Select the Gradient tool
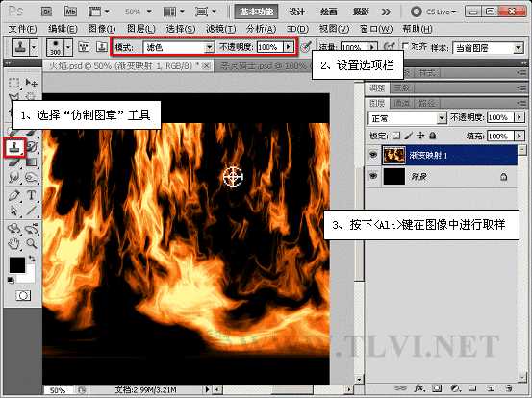Viewport: 532px width, 398px height. point(32,162)
